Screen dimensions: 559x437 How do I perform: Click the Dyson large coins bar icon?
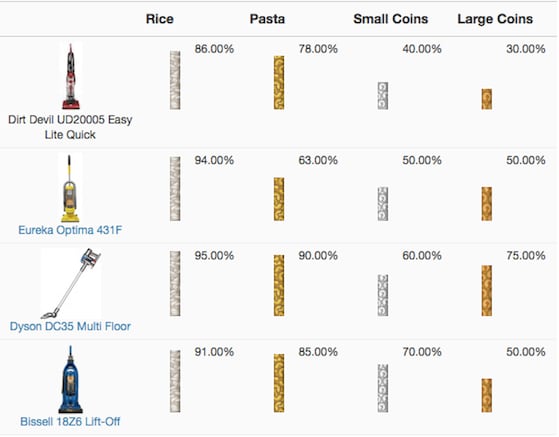[x=487, y=291]
